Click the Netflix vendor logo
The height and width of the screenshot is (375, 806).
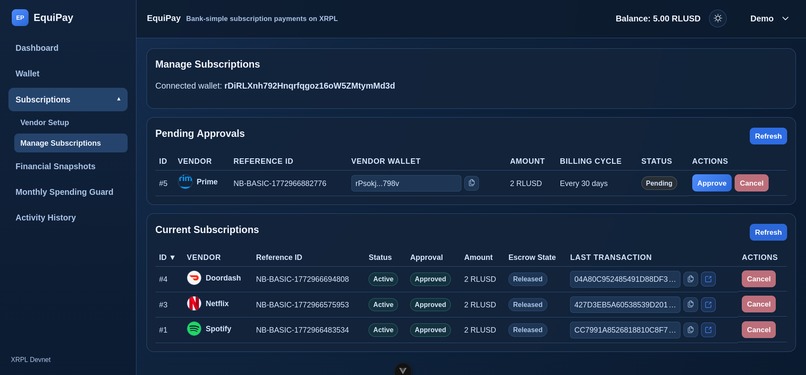(194, 304)
